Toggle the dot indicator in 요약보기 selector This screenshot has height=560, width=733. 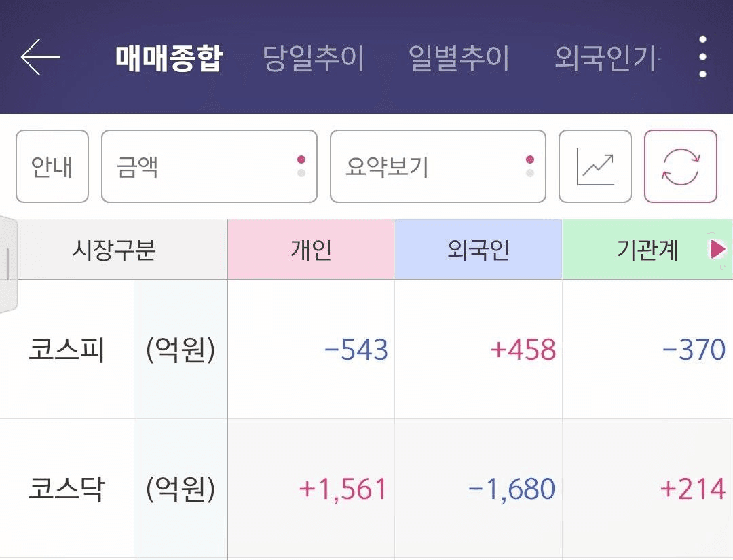[x=529, y=166]
